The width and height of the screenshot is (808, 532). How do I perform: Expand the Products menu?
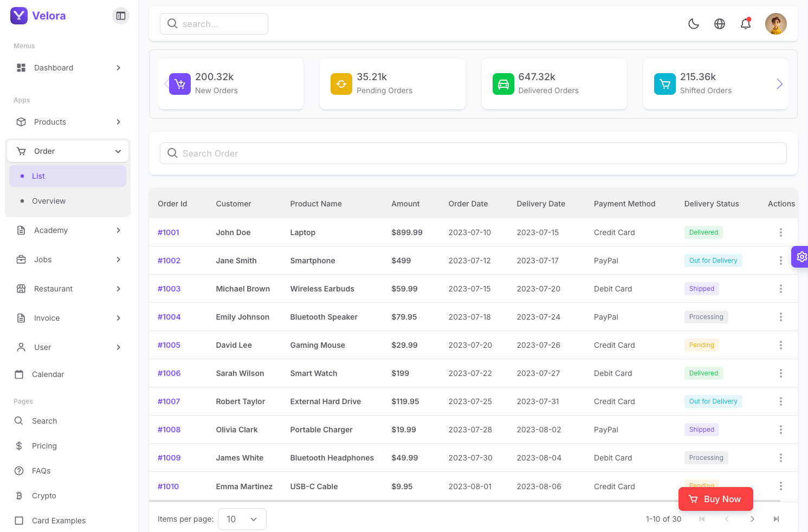coord(68,122)
